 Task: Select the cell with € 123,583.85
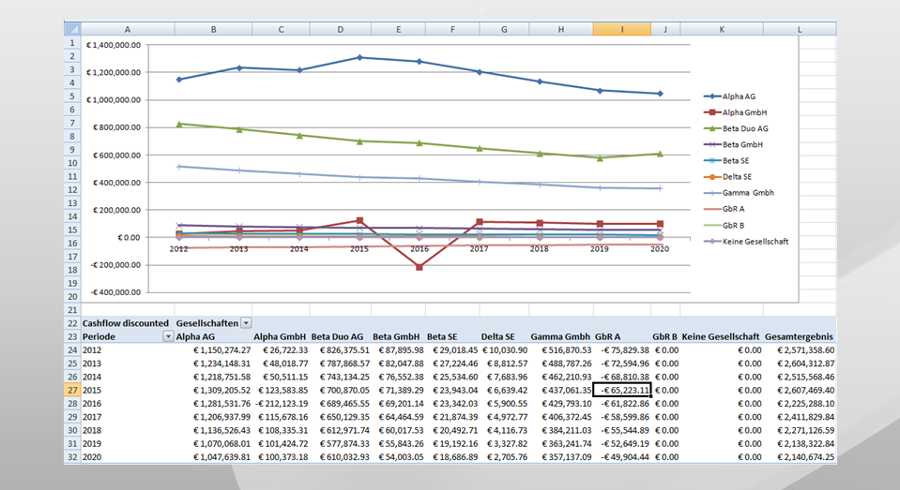tap(281, 390)
